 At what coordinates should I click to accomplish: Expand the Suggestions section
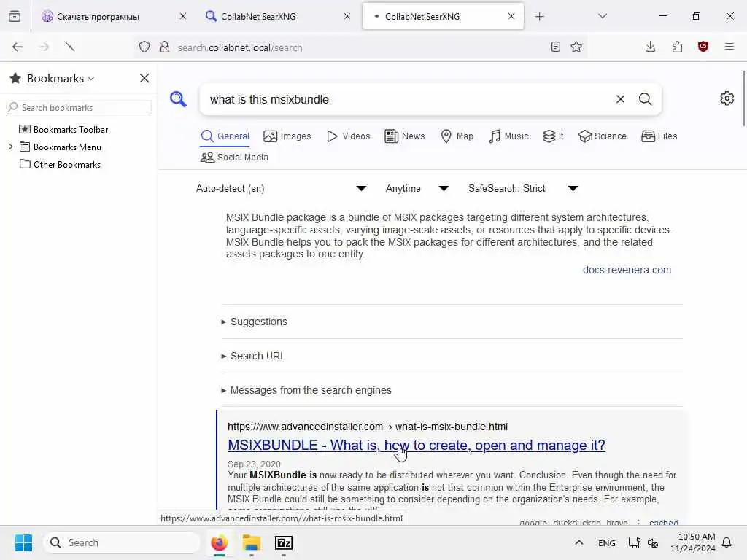point(255,322)
